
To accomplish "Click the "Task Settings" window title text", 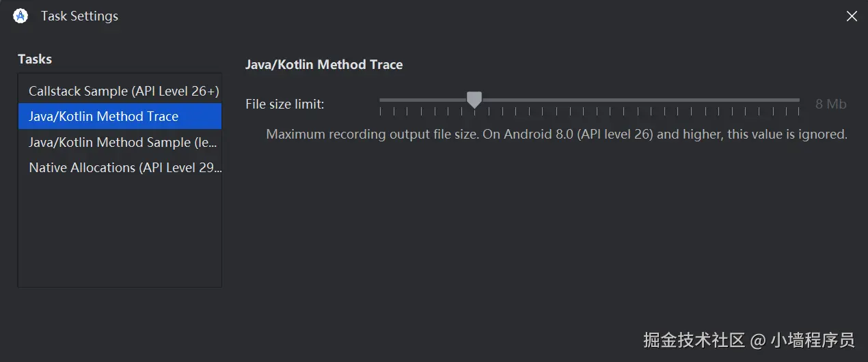I will point(79,16).
